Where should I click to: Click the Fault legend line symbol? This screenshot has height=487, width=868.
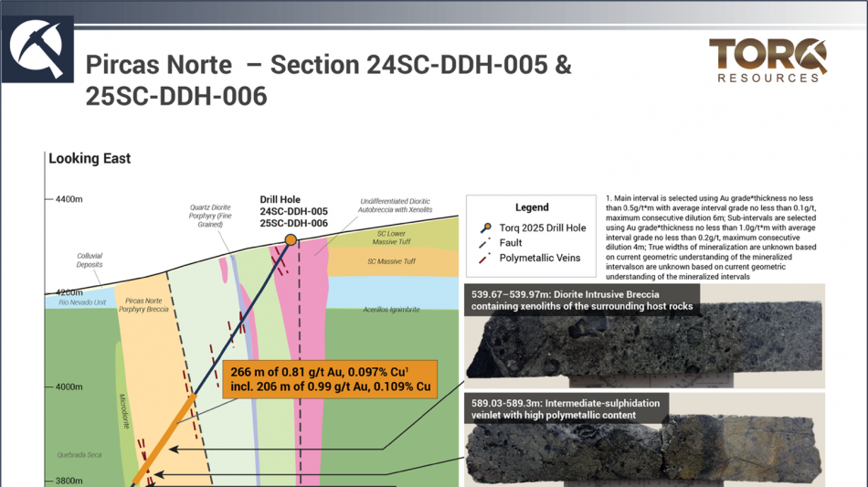(x=484, y=243)
